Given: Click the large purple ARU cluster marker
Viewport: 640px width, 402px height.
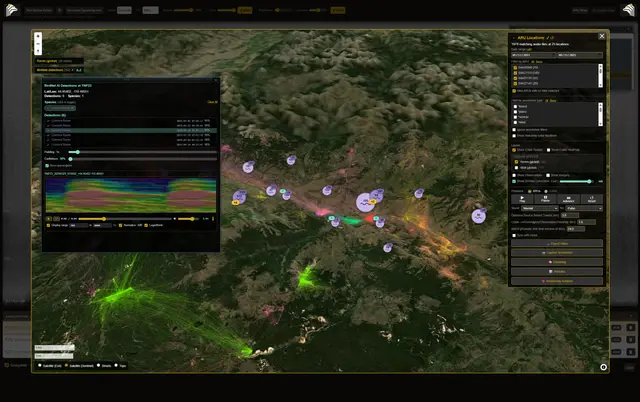Looking at the screenshot, I should click(x=365, y=202).
